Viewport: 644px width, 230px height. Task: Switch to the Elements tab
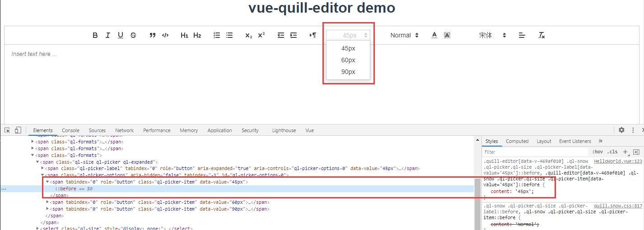[x=43, y=130]
